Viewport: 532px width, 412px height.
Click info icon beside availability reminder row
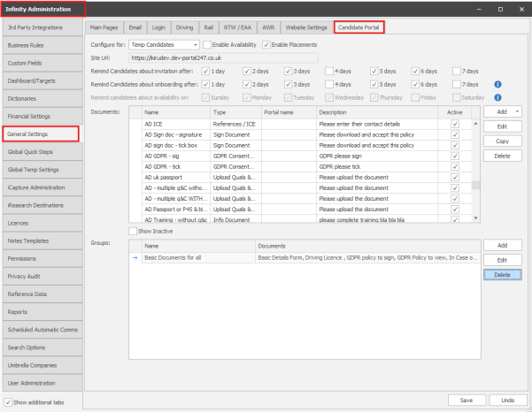[497, 97]
